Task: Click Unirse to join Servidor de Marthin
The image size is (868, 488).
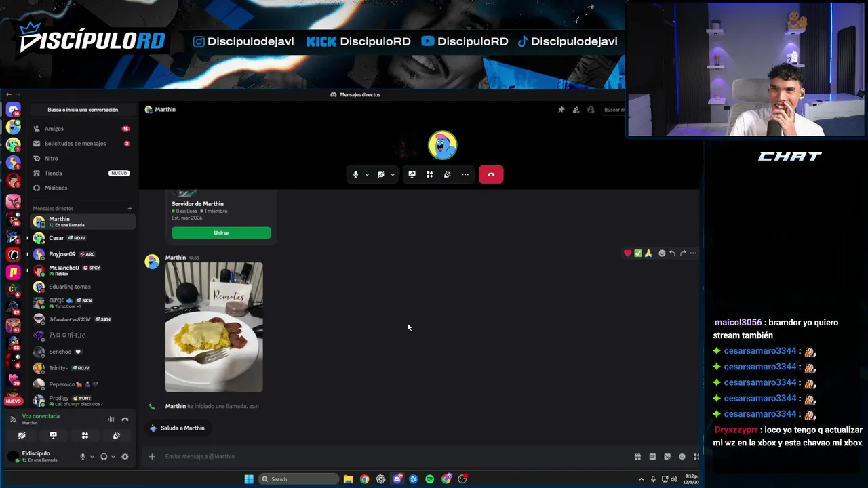Action: (x=221, y=232)
